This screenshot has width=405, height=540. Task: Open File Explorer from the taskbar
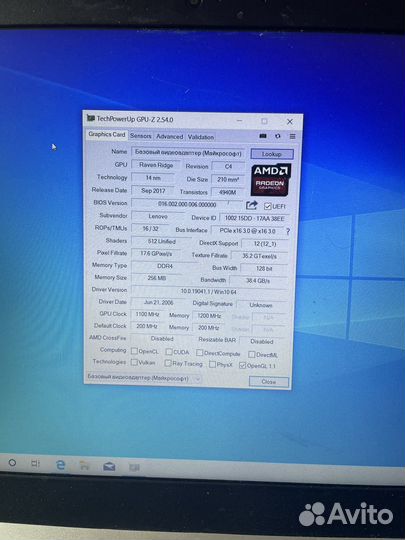(84, 466)
